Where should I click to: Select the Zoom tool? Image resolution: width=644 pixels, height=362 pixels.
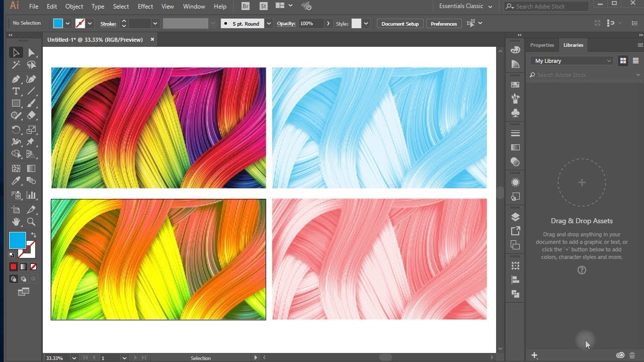click(30, 222)
